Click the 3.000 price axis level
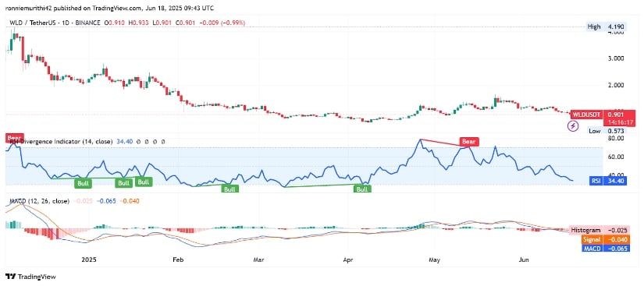Screen dimensions: 644x286 point(616,58)
